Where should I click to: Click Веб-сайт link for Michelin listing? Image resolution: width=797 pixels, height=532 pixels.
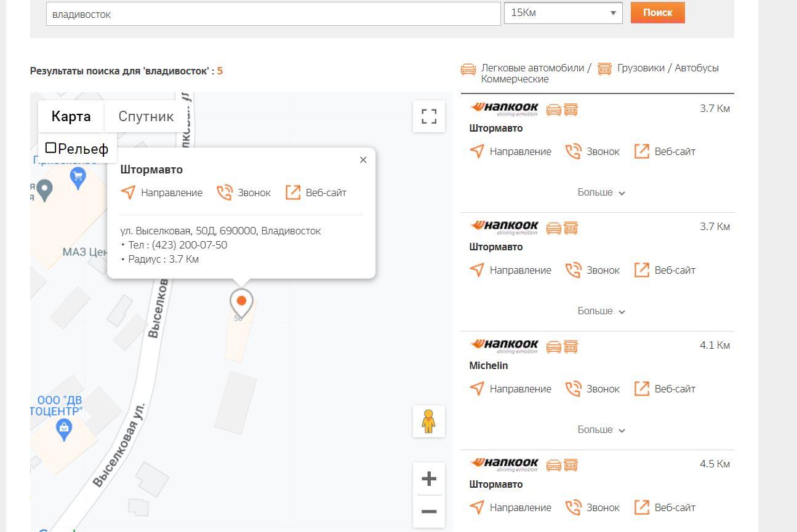[665, 389]
